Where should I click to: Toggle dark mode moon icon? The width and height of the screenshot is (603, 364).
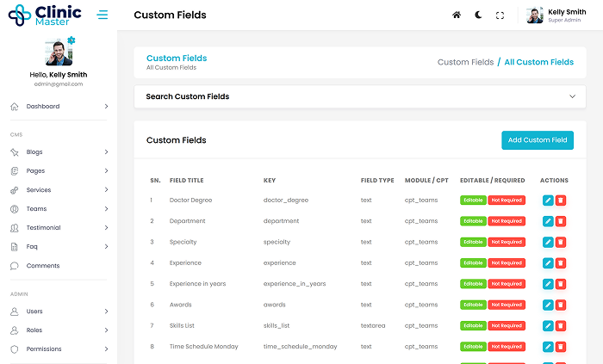coord(478,15)
